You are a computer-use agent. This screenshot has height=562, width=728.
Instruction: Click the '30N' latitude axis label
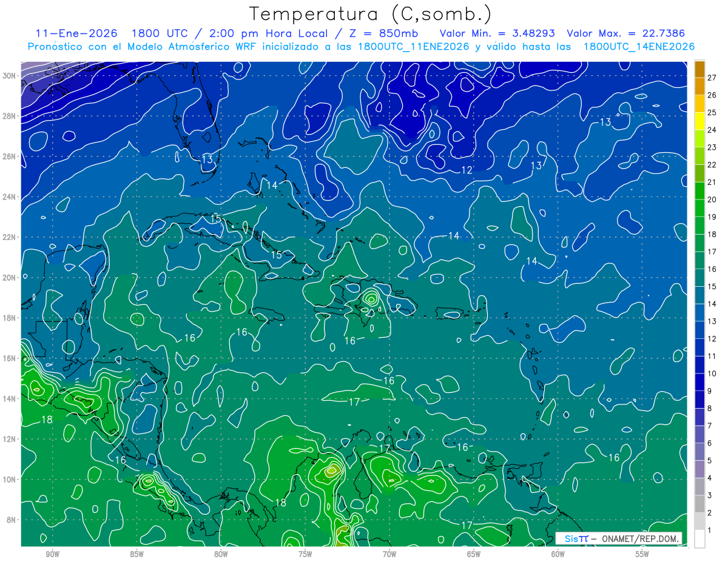coord(9,76)
